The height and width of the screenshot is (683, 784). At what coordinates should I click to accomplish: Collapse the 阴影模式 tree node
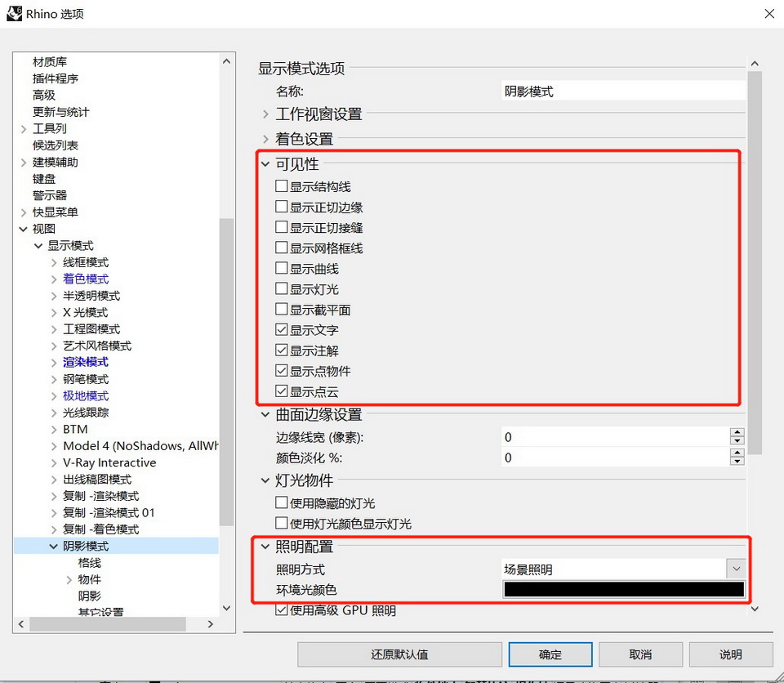54,546
